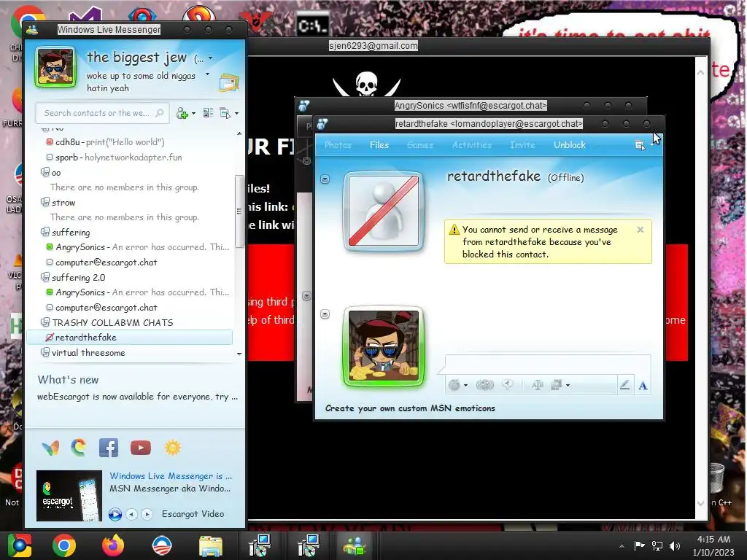Image resolution: width=747 pixels, height=560 pixels.
Task: Dismiss the blocked contact warning message
Action: [x=640, y=230]
